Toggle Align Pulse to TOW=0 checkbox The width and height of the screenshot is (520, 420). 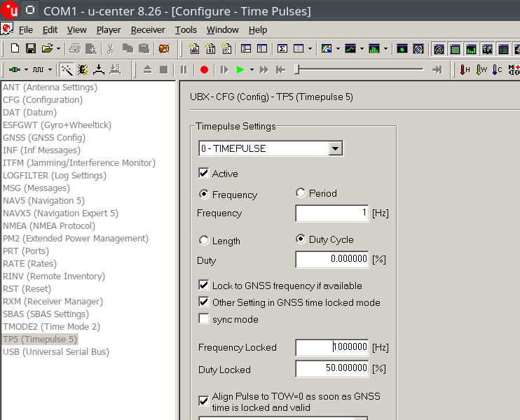click(204, 401)
